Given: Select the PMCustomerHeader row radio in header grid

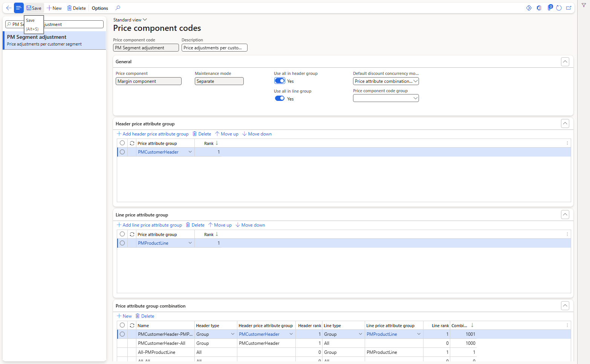Looking at the screenshot, I should (x=122, y=152).
